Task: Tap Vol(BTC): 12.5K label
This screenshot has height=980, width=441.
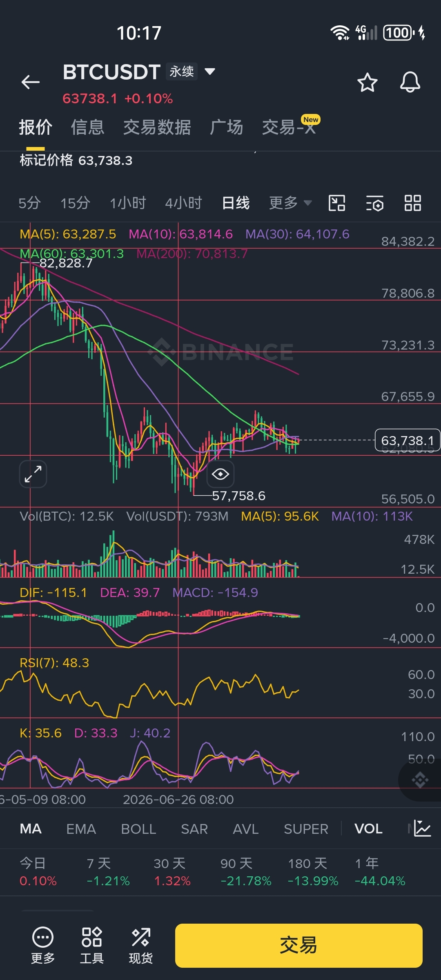Action: (x=67, y=516)
